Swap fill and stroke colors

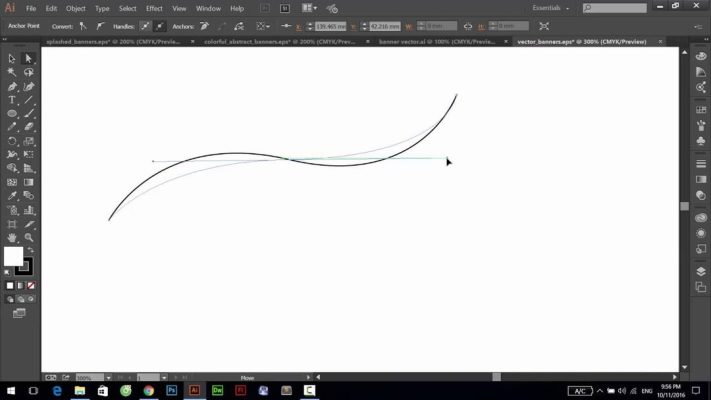tap(28, 250)
